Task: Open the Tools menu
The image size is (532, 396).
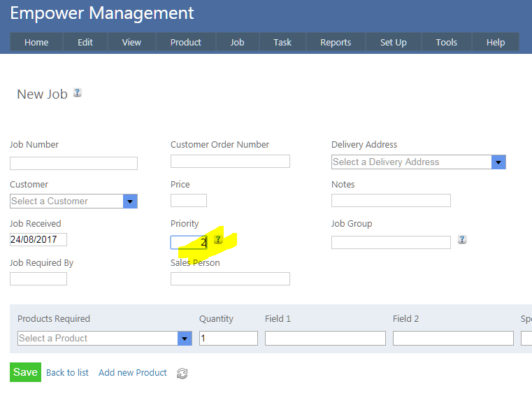Action: point(446,43)
